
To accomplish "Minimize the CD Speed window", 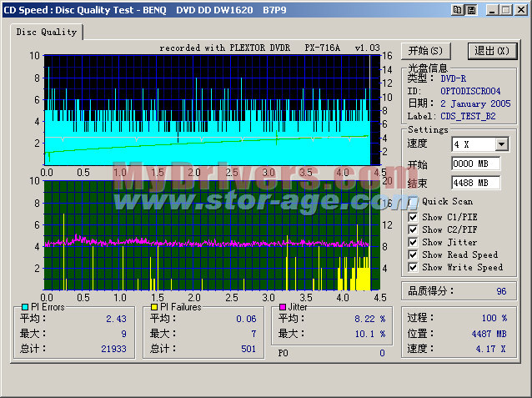I will [493, 9].
